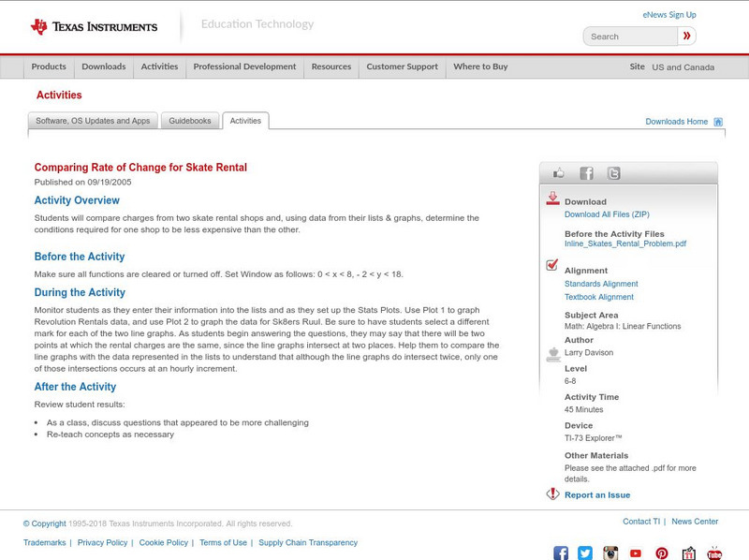The image size is (749, 560).
Task: Open TI Twitter page from footer
Action: (x=585, y=553)
